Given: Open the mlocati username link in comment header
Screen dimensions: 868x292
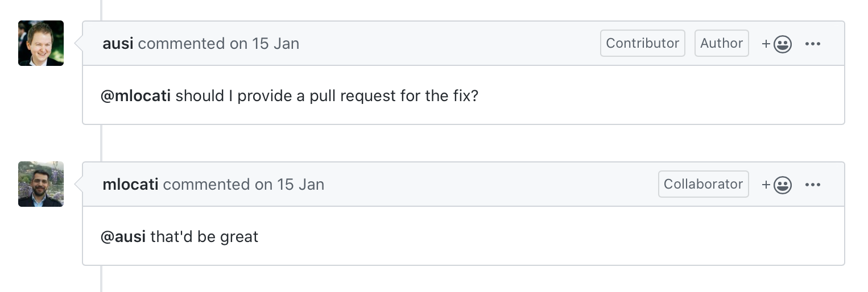Looking at the screenshot, I should [130, 185].
